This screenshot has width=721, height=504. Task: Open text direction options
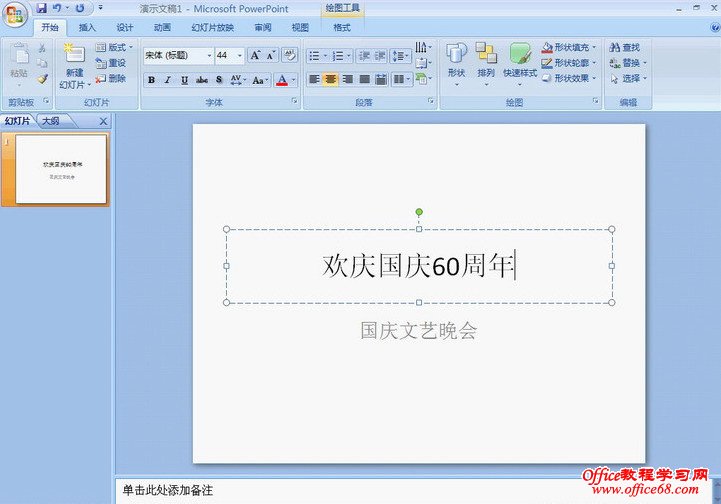point(423,47)
